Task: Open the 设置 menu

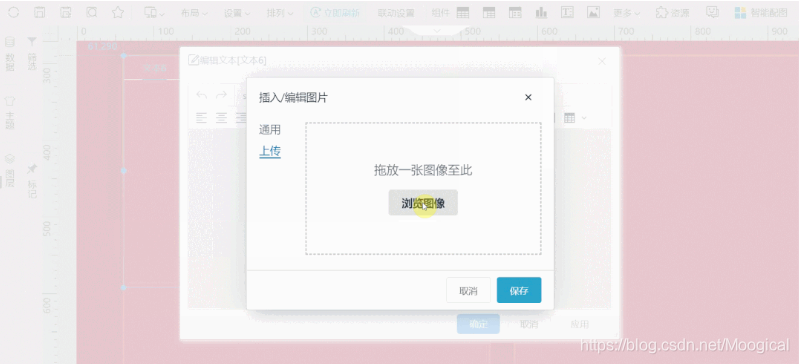Action: (237, 13)
